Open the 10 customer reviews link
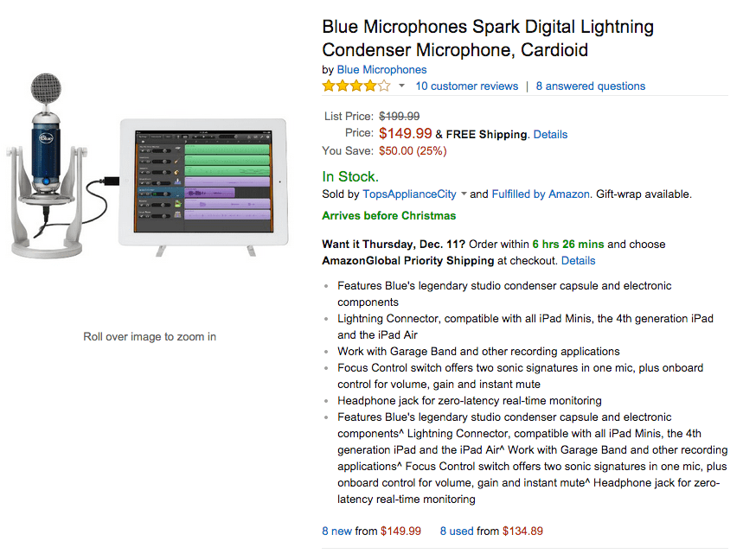Screen dimensions: 743x560 [466, 86]
